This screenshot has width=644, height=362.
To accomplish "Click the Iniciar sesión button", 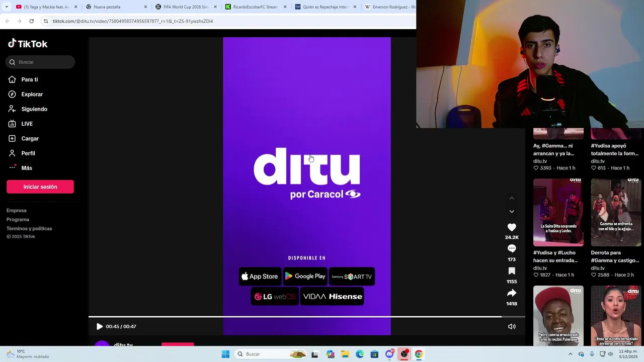I will pyautogui.click(x=40, y=187).
